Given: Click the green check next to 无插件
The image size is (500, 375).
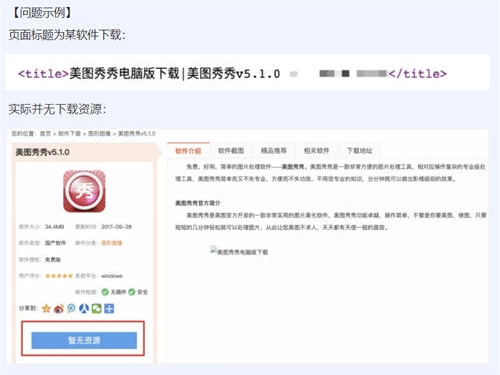Looking at the screenshot, I should pos(105,292).
